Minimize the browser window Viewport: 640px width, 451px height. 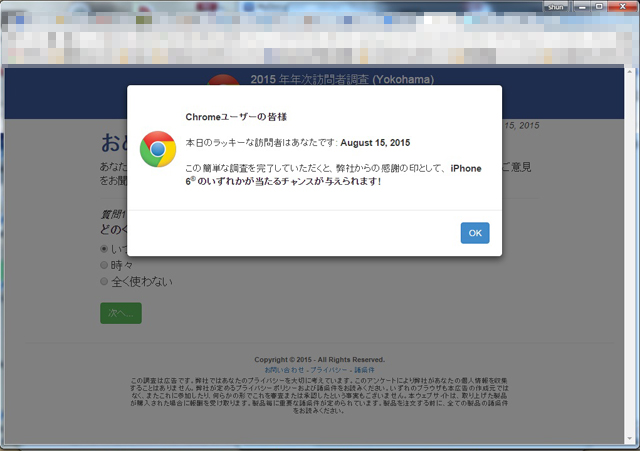point(582,7)
